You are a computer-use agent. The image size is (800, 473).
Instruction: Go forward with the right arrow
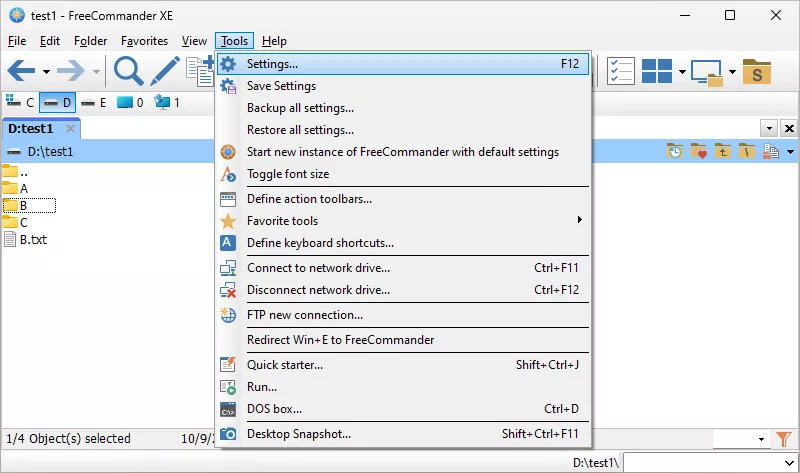coord(71,71)
